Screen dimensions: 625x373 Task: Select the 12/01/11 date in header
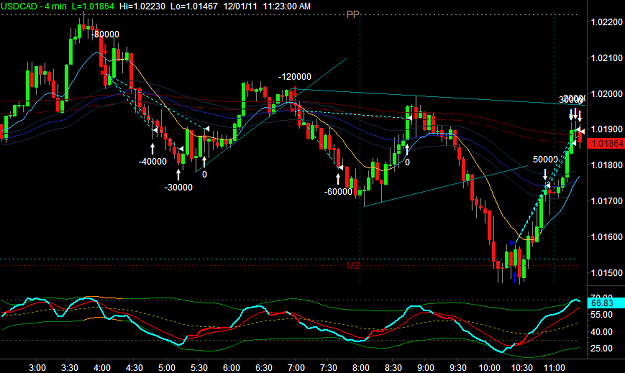pyautogui.click(x=240, y=6)
